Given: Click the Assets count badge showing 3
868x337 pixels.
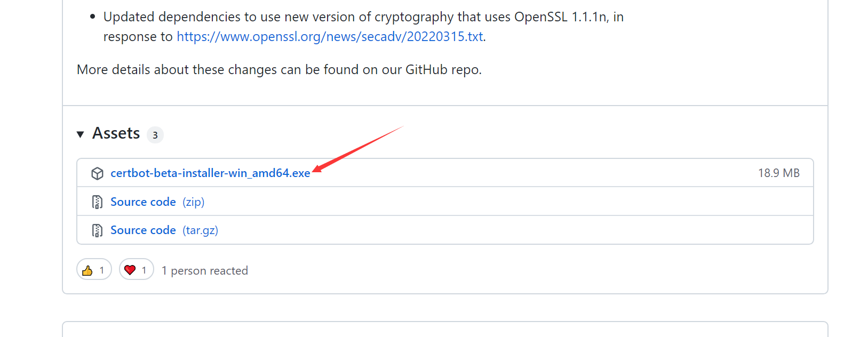Looking at the screenshot, I should tap(155, 135).
